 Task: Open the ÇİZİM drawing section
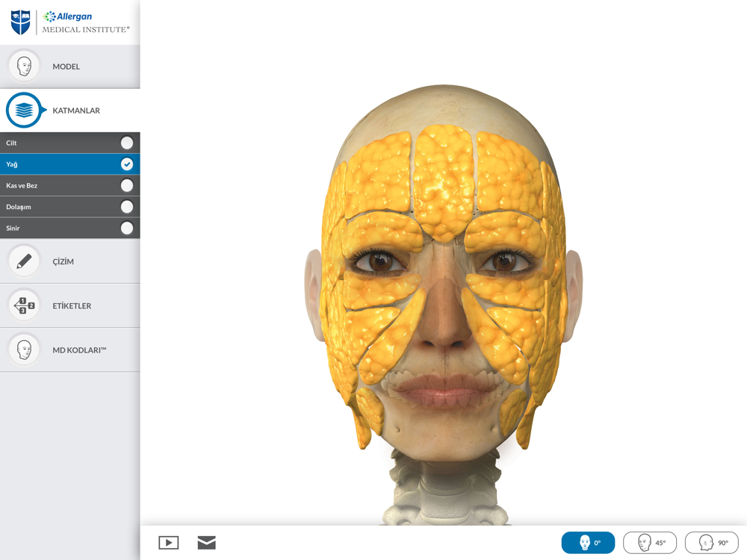[70, 261]
